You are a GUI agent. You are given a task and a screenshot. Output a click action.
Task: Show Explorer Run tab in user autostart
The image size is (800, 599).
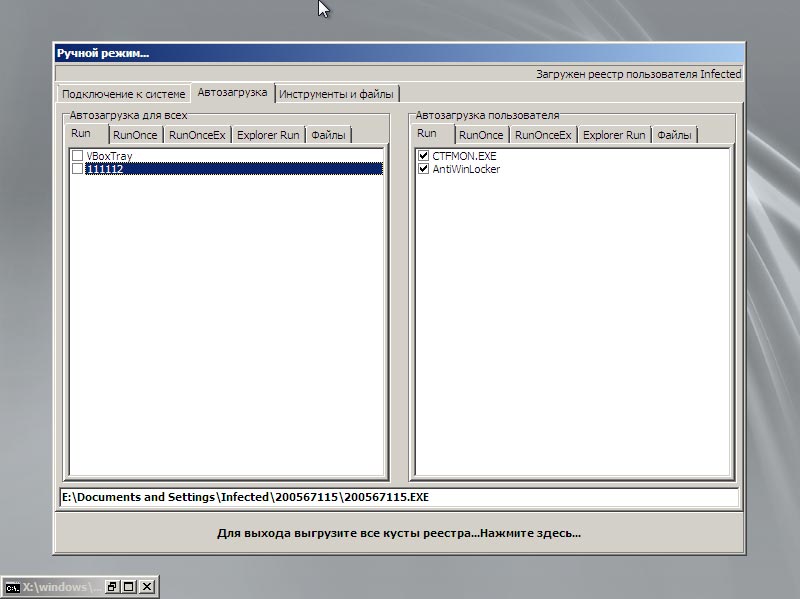tap(614, 135)
